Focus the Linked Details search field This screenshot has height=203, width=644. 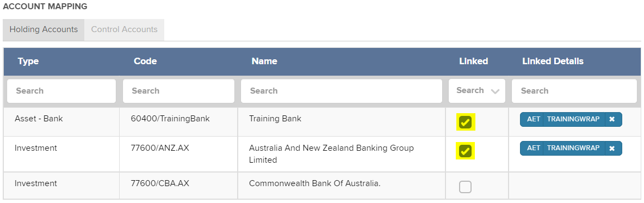pyautogui.click(x=574, y=90)
